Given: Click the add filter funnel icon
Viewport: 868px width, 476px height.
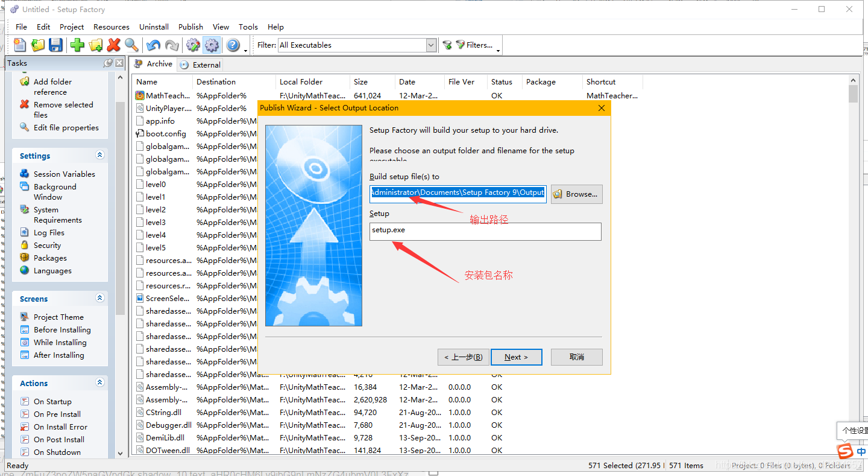Looking at the screenshot, I should (447, 45).
